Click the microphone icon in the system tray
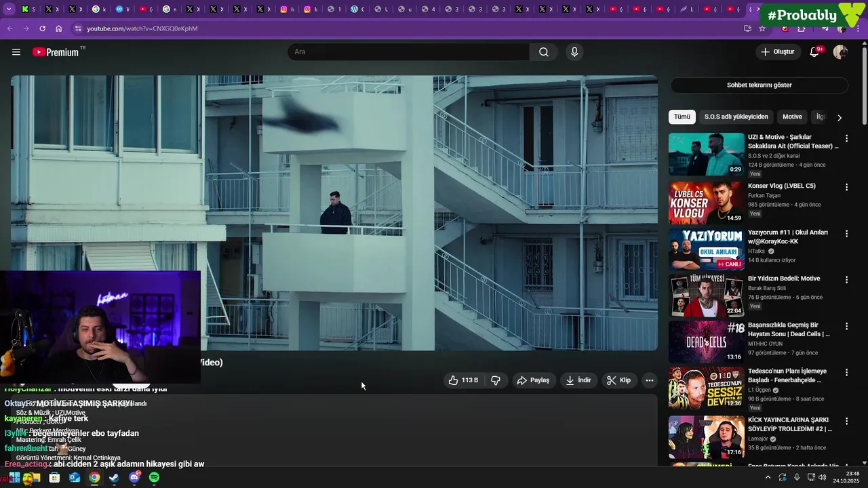 797,478
